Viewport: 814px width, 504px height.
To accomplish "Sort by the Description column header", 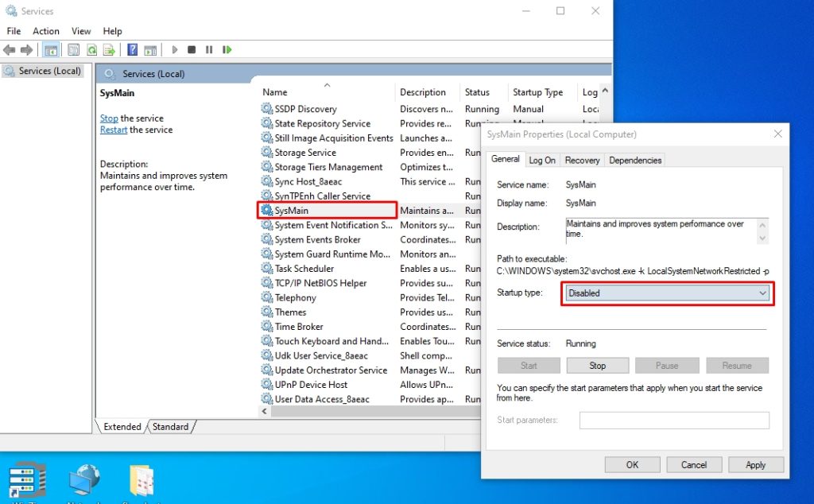I will point(427,92).
